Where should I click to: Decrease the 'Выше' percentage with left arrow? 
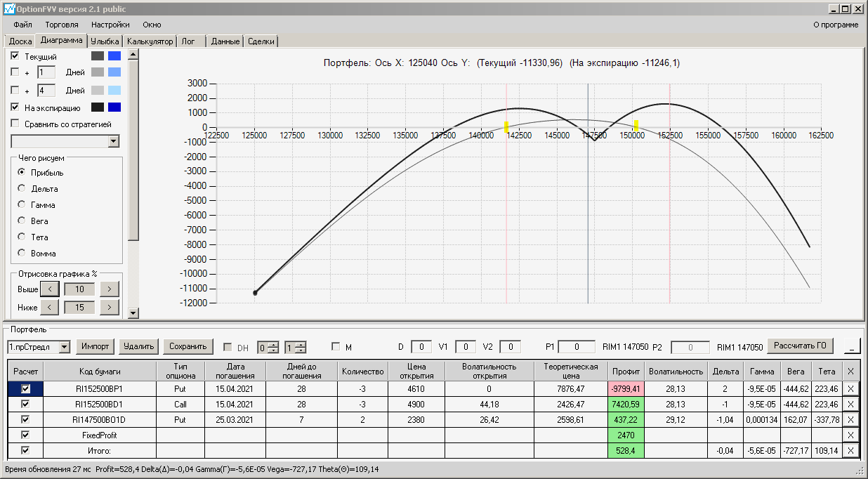(49, 289)
